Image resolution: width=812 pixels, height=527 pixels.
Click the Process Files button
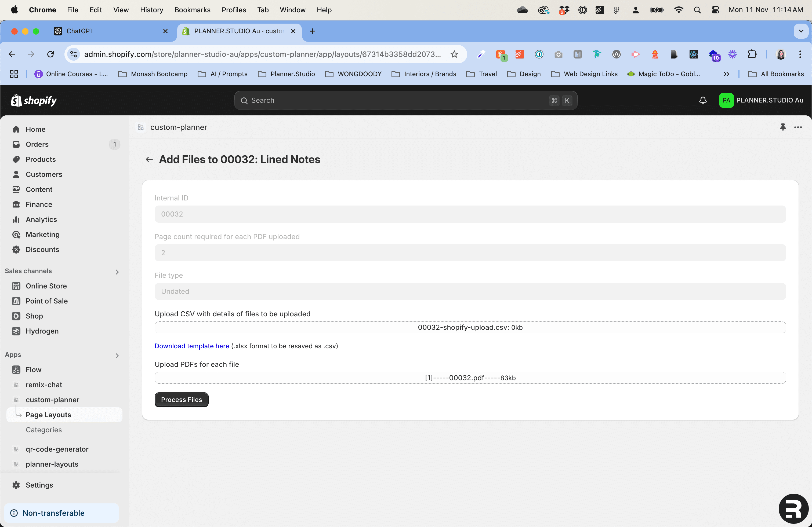[181, 400]
